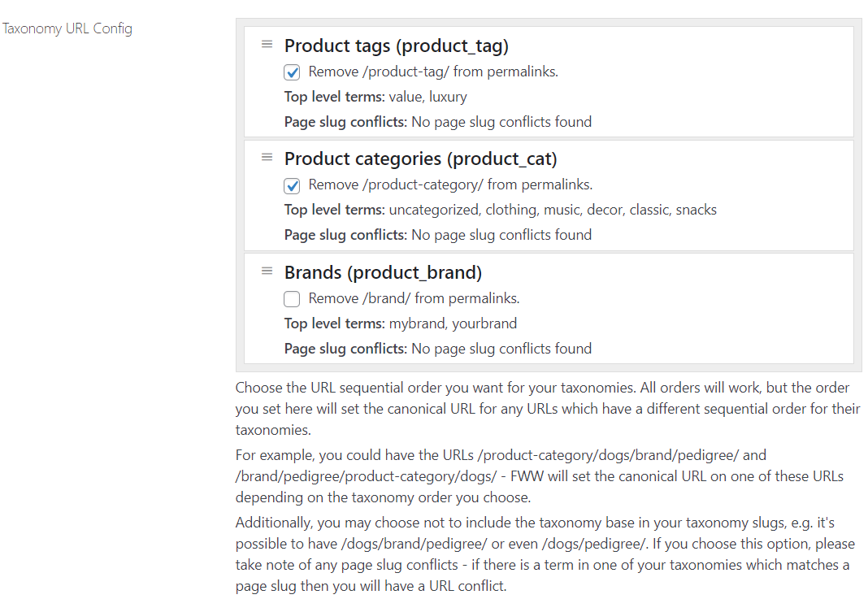Enable Remove /brand/ from permalinks checkbox
Viewport: 868px width, 612px height.
292,299
